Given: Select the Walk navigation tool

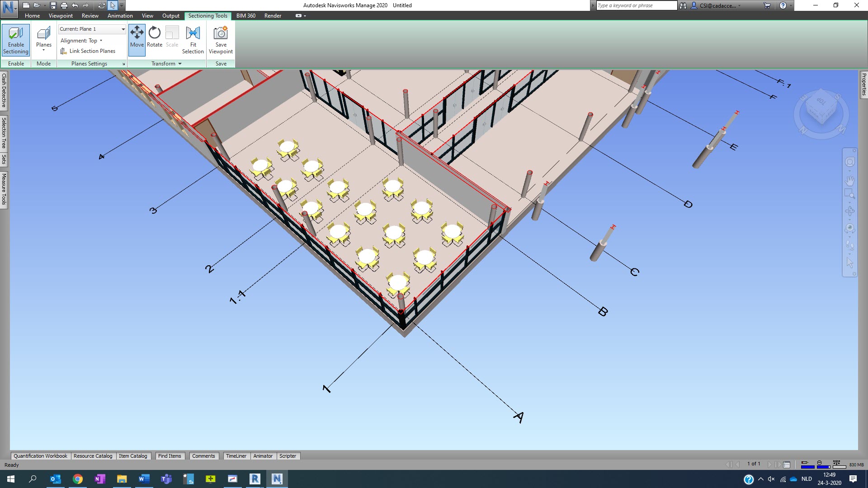Looking at the screenshot, I should tap(850, 245).
